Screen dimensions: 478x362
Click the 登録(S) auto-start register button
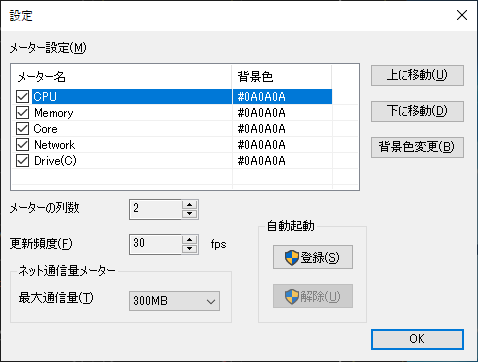coord(313,257)
